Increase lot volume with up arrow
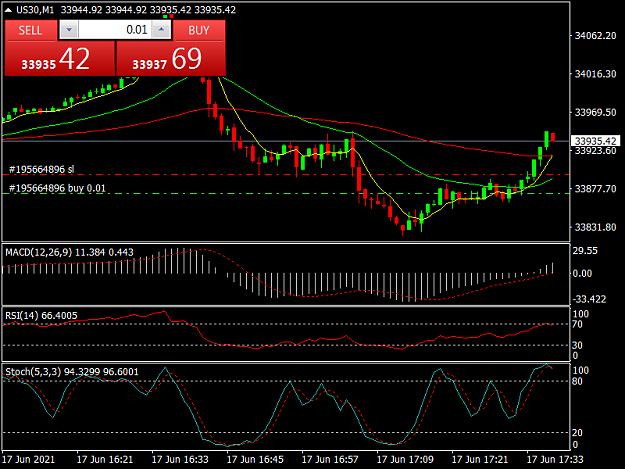 [161, 30]
